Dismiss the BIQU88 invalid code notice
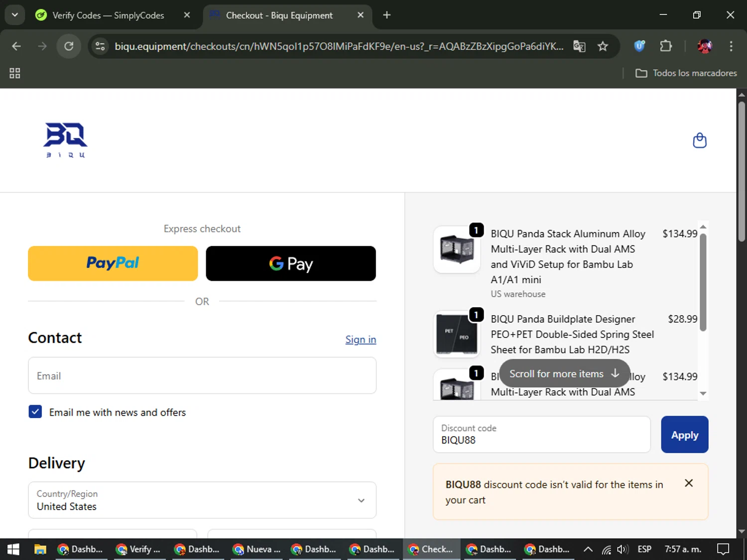The width and height of the screenshot is (747, 560). [689, 483]
